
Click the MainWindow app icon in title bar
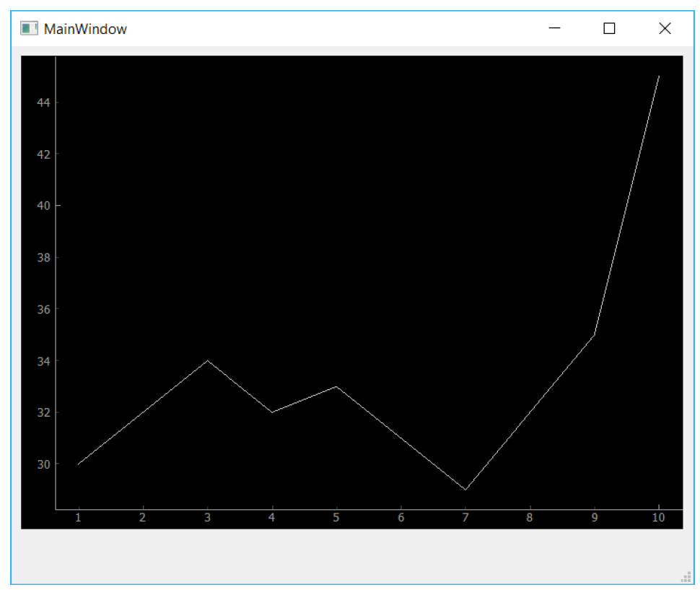coord(29,29)
